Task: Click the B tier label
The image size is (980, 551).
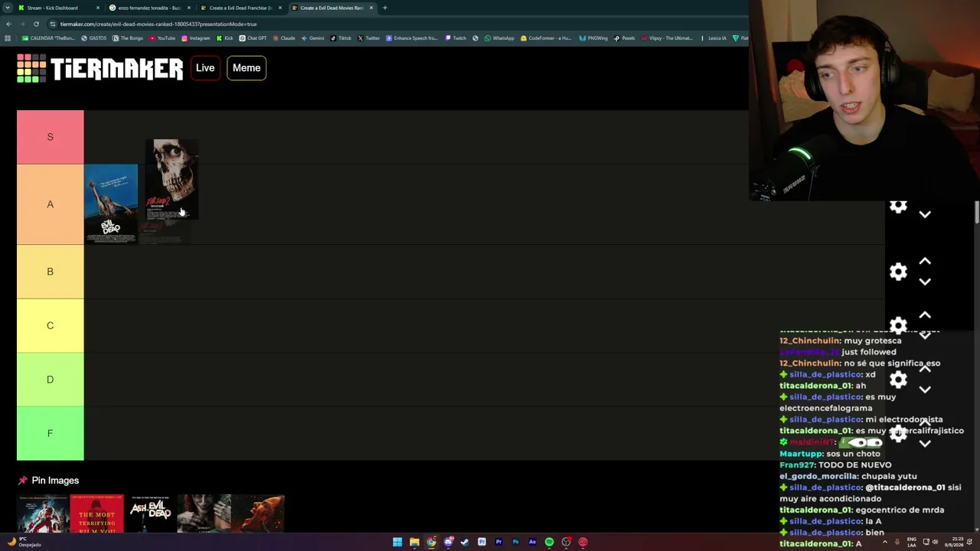Action: tap(51, 272)
